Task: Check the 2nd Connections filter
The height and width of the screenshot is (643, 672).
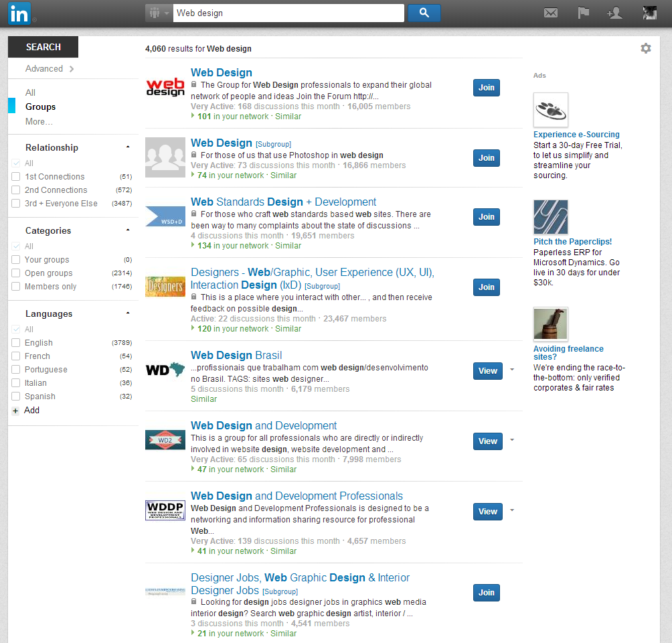Action: click(16, 190)
